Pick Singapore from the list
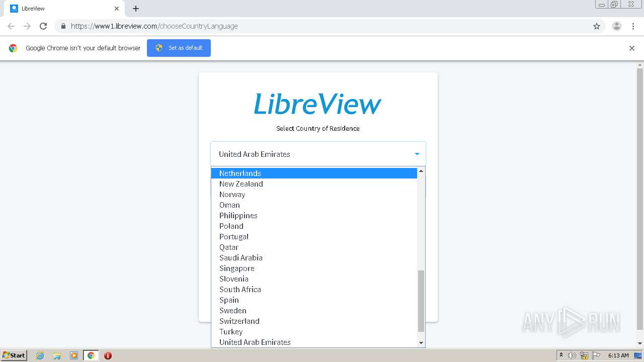This screenshot has width=644, height=362. pyautogui.click(x=314, y=268)
